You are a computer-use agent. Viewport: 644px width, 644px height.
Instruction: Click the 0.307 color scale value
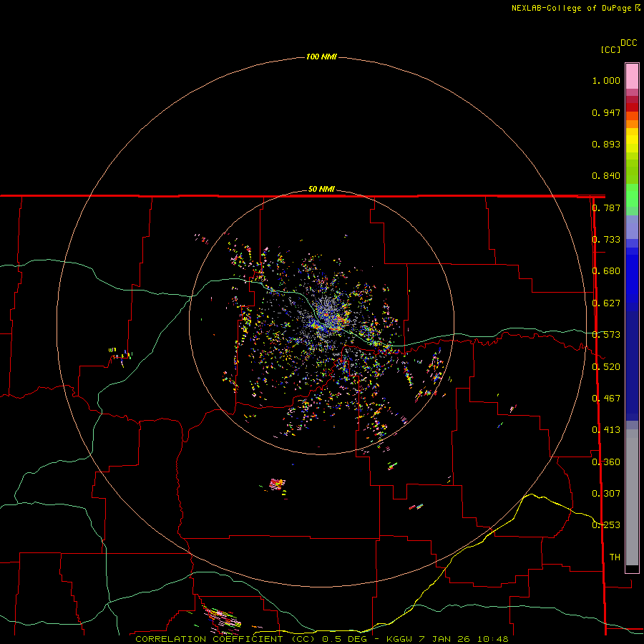(606, 494)
